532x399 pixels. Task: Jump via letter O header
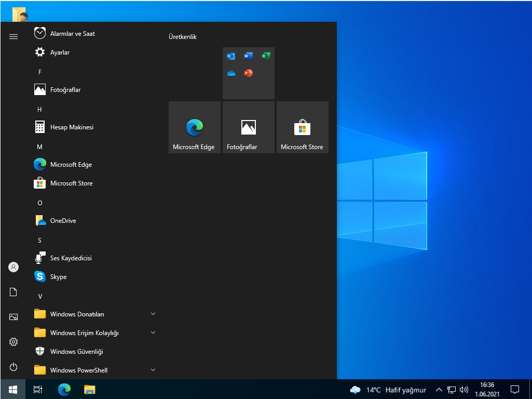point(39,203)
